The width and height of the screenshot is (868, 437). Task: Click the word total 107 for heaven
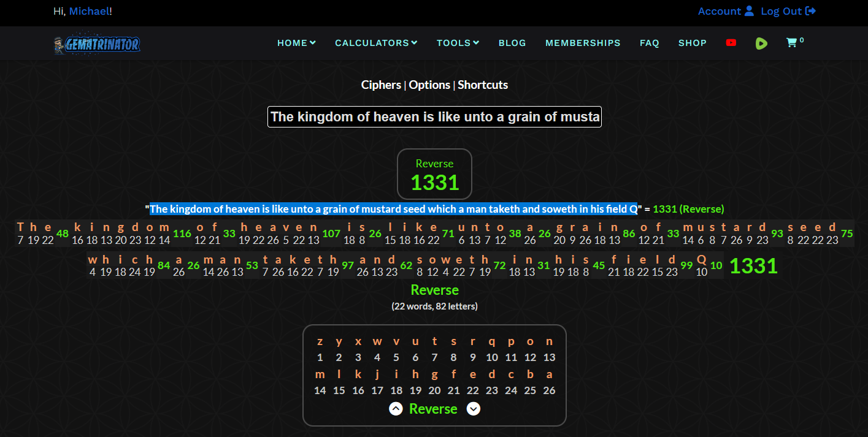331,233
